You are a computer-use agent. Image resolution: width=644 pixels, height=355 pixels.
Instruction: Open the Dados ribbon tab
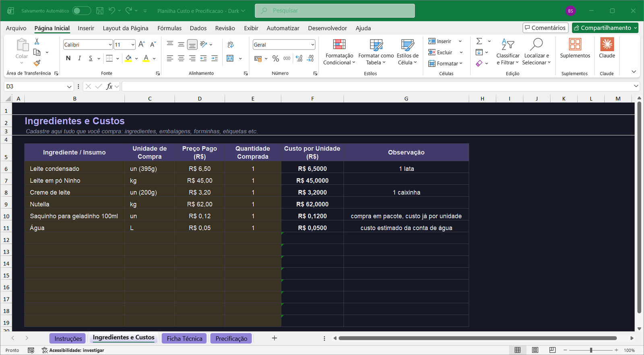pyautogui.click(x=198, y=28)
